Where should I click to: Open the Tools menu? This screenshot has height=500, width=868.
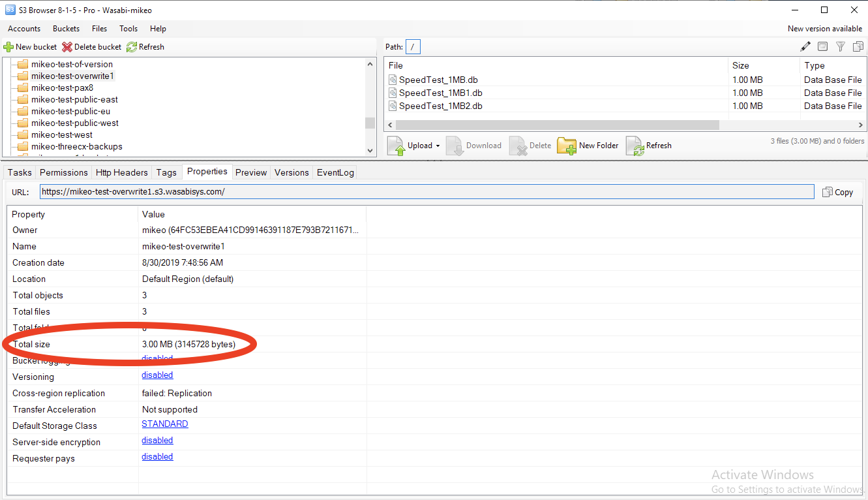(x=128, y=29)
